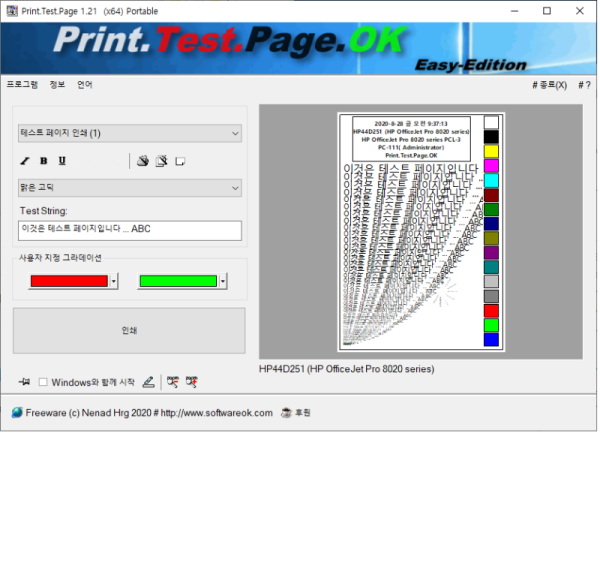Screen dimensions: 600x575
Task: Zoom in with the plus magnifier icon
Action: click(x=192, y=382)
